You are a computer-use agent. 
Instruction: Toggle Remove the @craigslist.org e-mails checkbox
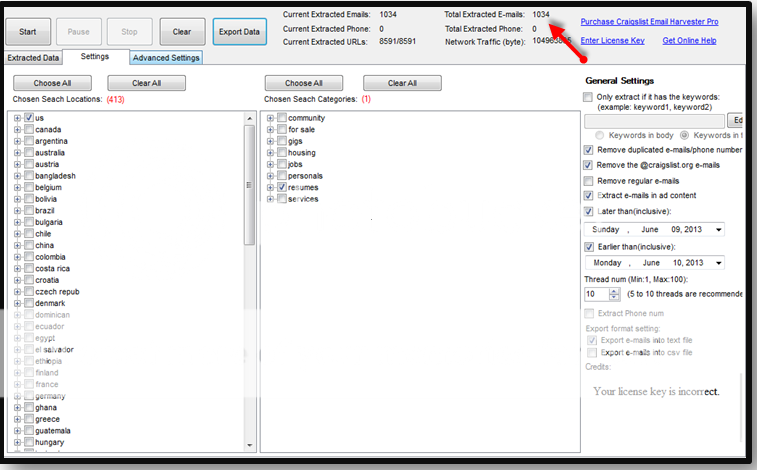[x=588, y=165]
